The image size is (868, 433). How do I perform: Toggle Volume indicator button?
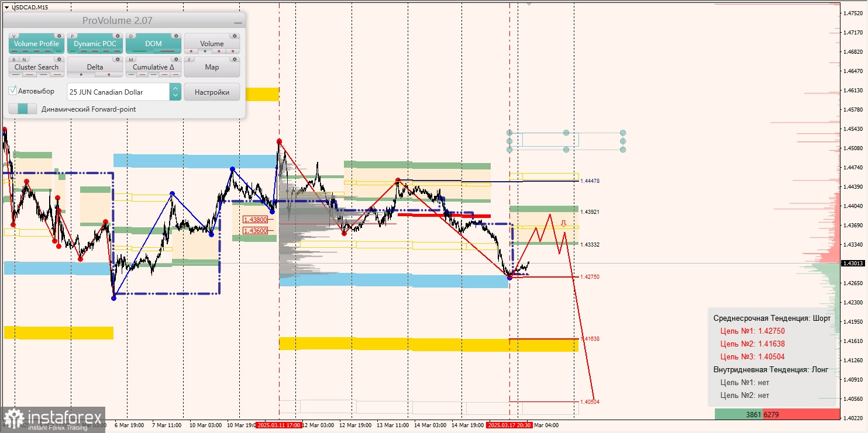212,43
